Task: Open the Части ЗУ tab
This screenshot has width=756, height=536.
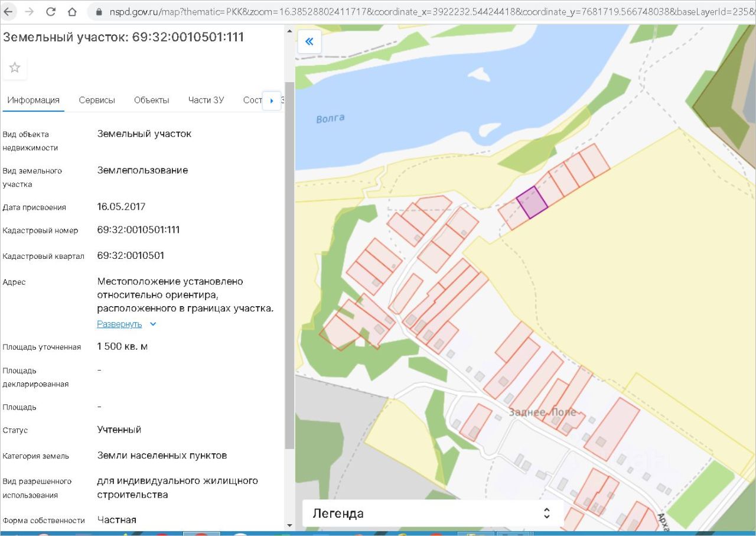Action: [x=206, y=100]
